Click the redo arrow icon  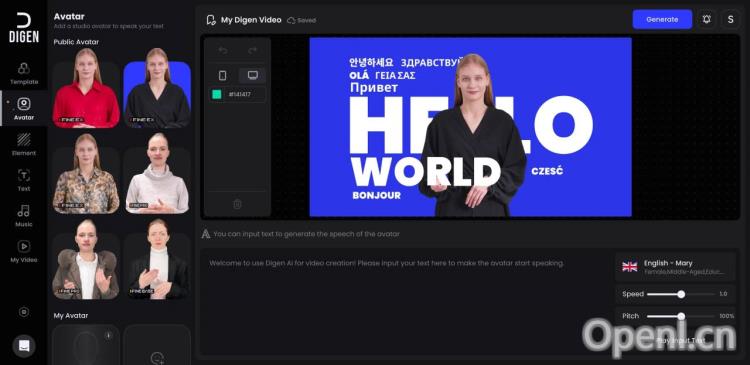click(253, 50)
